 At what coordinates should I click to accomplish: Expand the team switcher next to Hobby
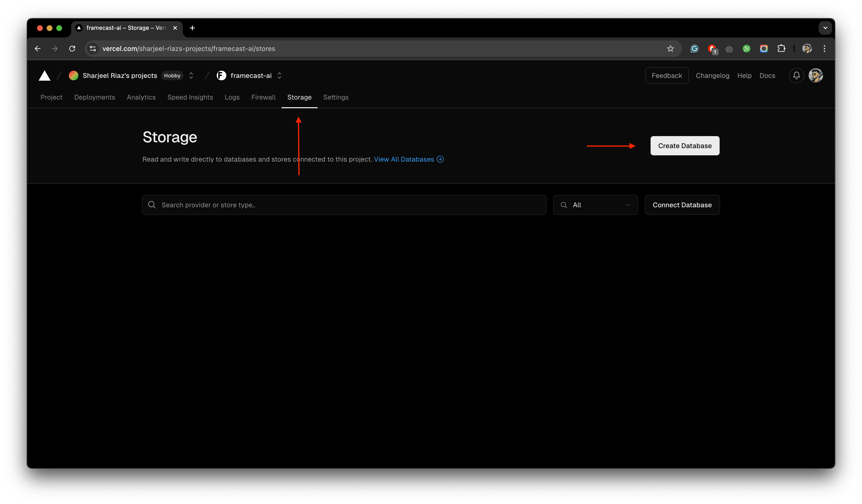point(191,76)
